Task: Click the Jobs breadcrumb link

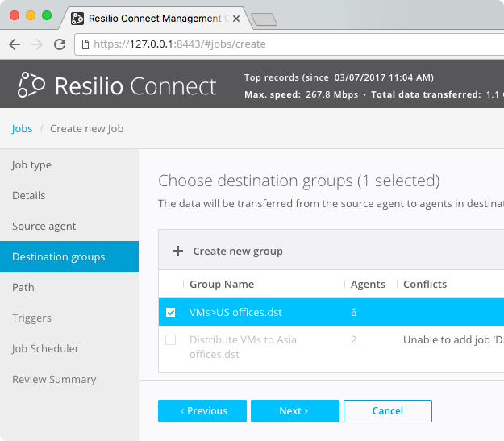Action: click(x=22, y=128)
